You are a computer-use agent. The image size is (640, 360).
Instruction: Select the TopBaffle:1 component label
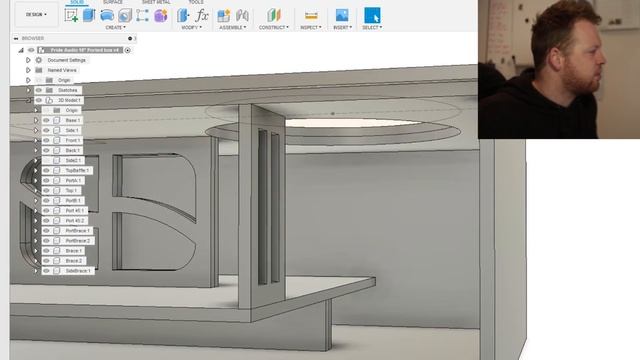coord(77,171)
